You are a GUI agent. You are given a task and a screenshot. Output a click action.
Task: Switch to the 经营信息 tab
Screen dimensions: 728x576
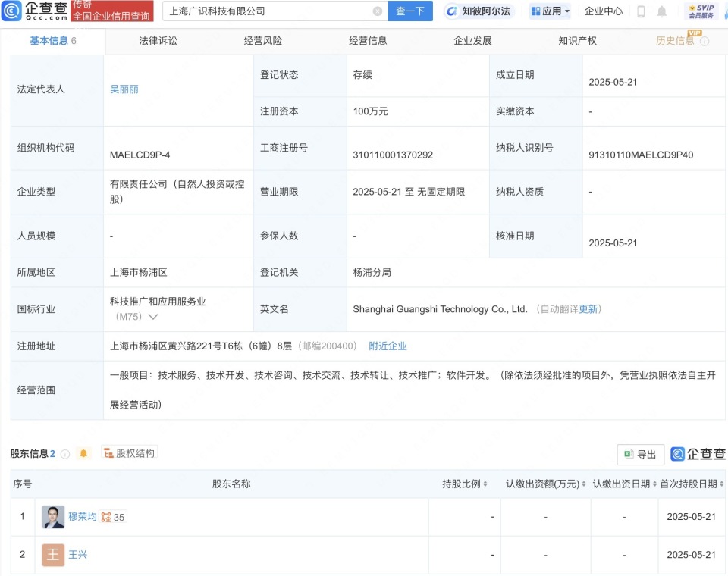368,41
